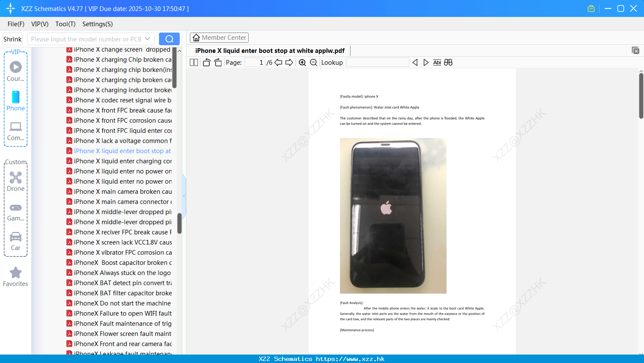644x363 pixels.
Task: Open the Settings menu
Action: pos(98,24)
